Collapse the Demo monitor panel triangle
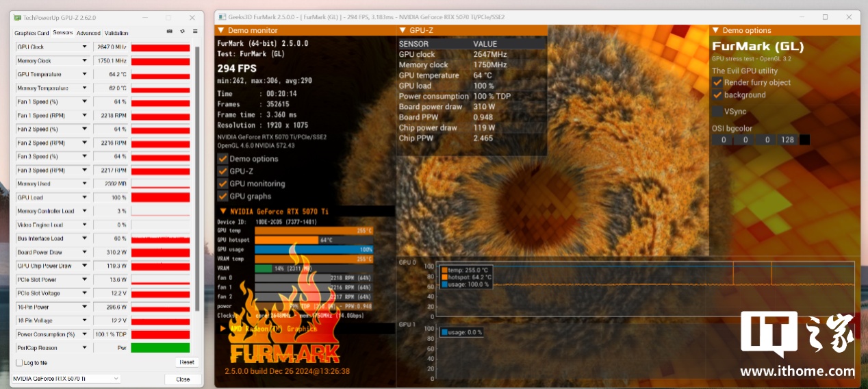The height and width of the screenshot is (389, 868). (x=220, y=30)
